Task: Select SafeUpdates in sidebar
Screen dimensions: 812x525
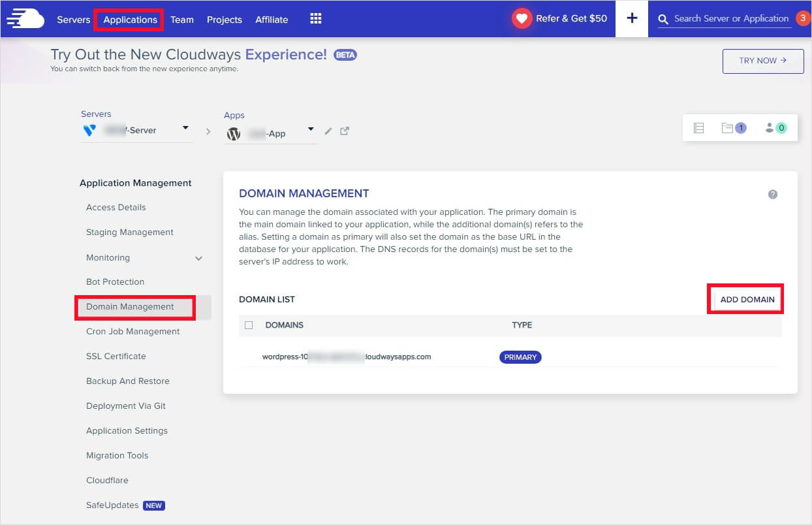Action: [x=112, y=505]
